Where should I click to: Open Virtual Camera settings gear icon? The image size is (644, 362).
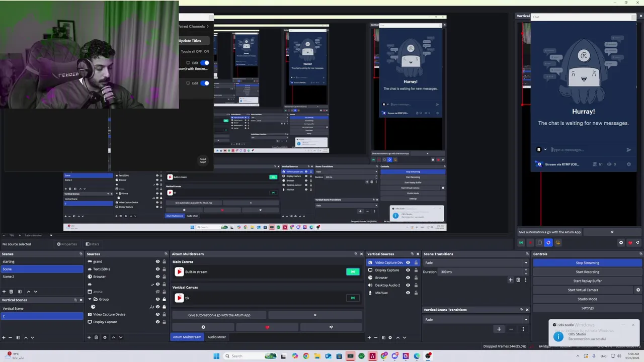pos(638,290)
